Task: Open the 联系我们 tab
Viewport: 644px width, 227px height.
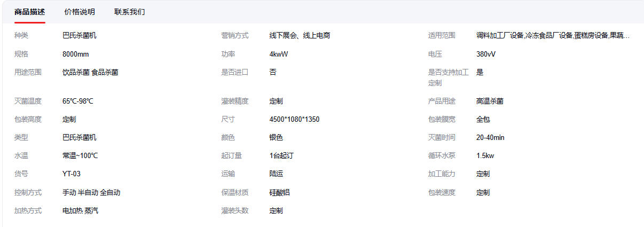Action: pos(129,12)
